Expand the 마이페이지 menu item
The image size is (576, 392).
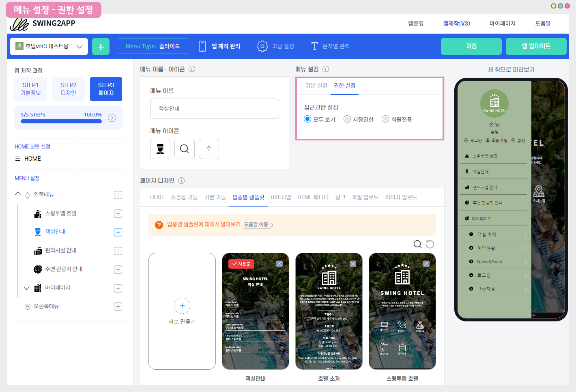pos(27,288)
